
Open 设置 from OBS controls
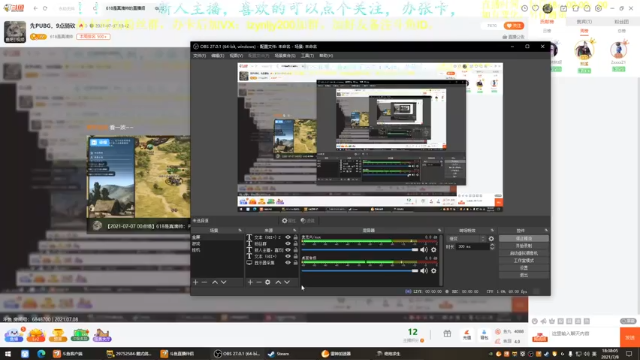524,268
